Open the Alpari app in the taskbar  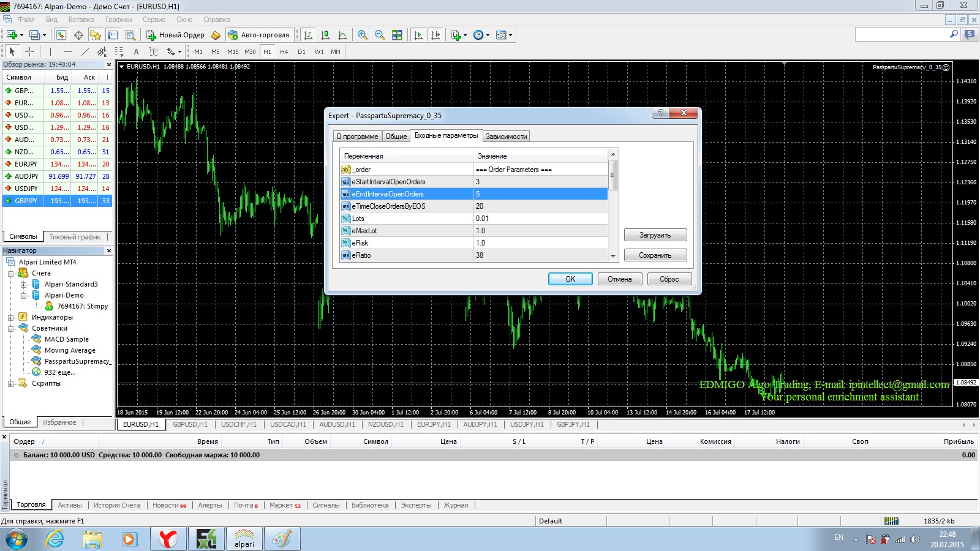(x=244, y=539)
